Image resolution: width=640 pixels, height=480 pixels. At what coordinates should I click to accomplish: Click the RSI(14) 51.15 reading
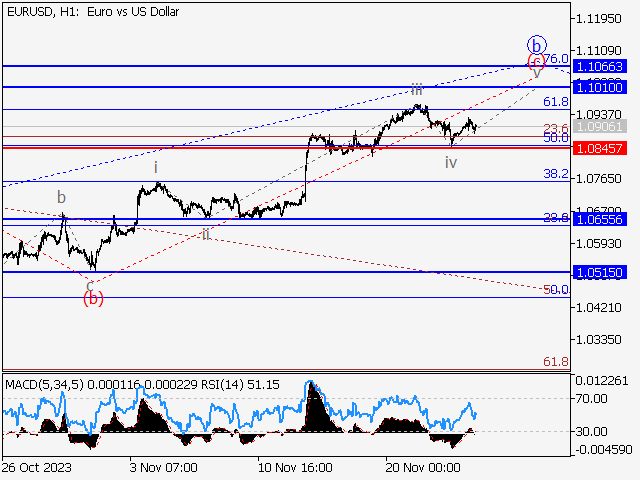(x=240, y=385)
